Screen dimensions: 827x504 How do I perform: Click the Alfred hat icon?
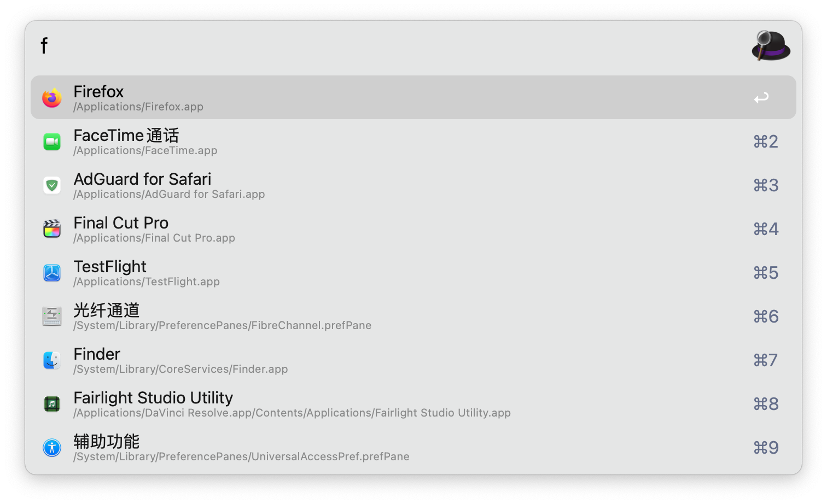tap(771, 45)
